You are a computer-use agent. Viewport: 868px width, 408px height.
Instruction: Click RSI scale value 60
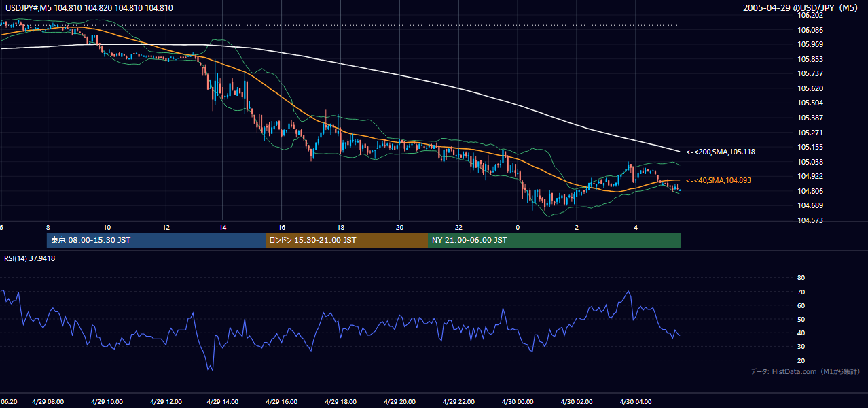click(x=801, y=306)
